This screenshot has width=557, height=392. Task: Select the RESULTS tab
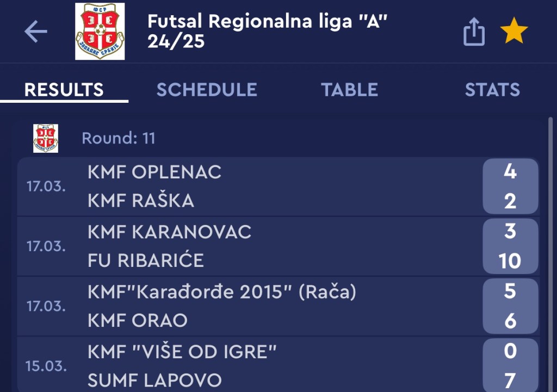pyautogui.click(x=64, y=90)
